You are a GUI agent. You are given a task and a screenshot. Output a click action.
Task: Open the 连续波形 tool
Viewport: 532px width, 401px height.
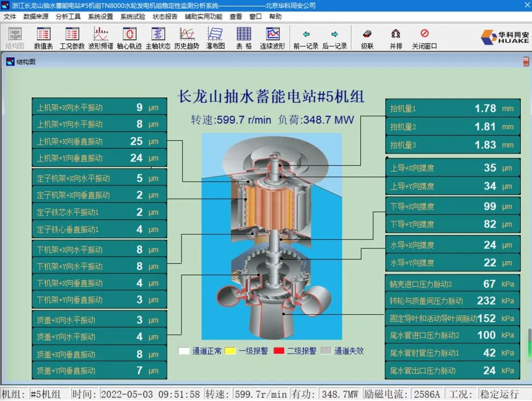click(x=272, y=38)
